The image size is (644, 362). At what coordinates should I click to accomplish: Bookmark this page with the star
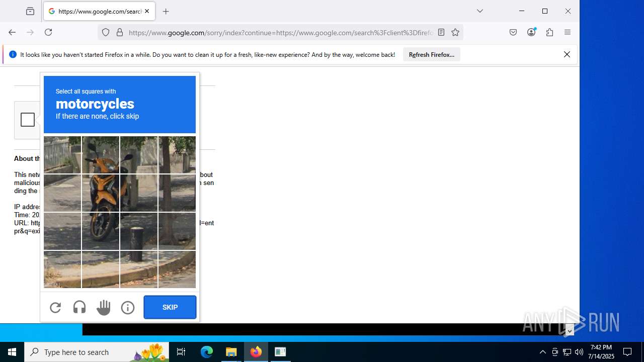[x=455, y=32]
